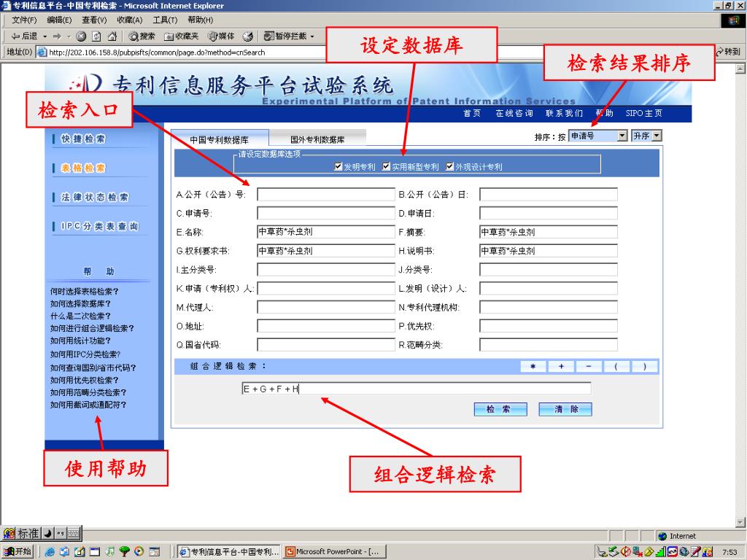Click the IE Forward arrow button

(57, 36)
